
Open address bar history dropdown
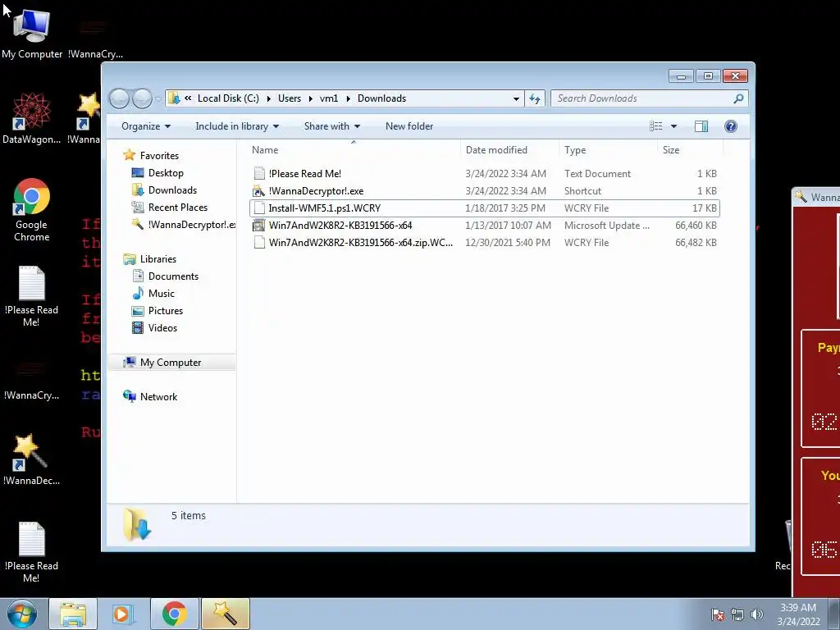[516, 98]
